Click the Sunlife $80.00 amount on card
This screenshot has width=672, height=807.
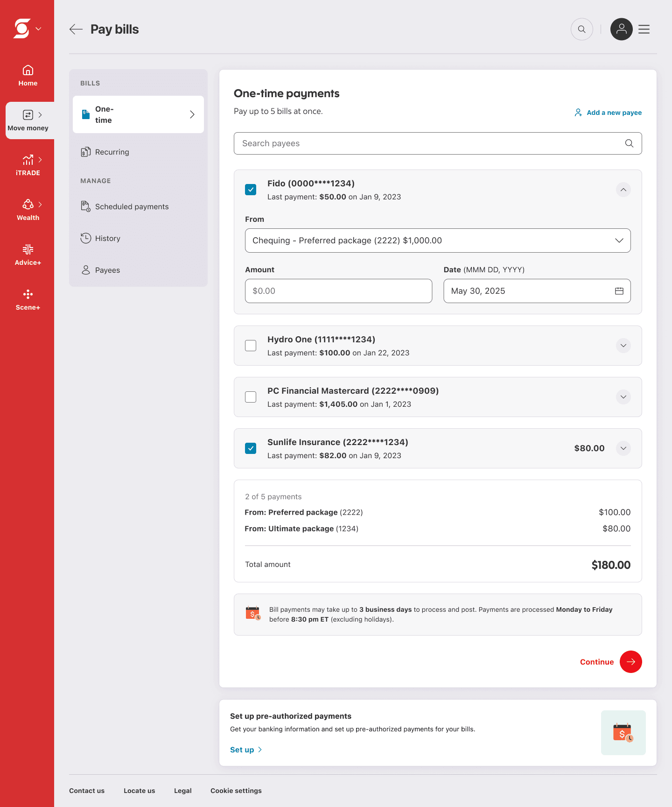[589, 448]
